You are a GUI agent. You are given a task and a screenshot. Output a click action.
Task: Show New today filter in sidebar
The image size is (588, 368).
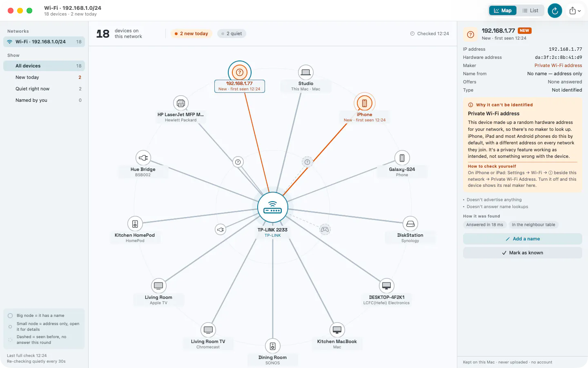44,77
